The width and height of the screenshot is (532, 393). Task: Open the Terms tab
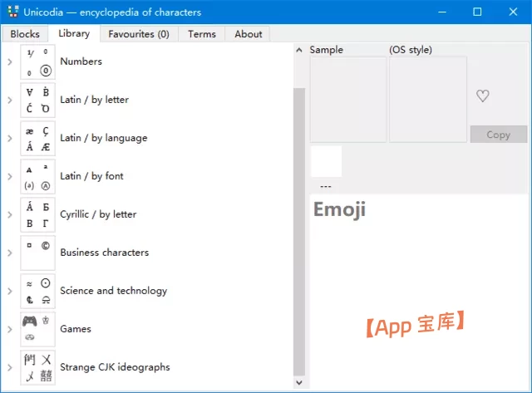point(202,34)
